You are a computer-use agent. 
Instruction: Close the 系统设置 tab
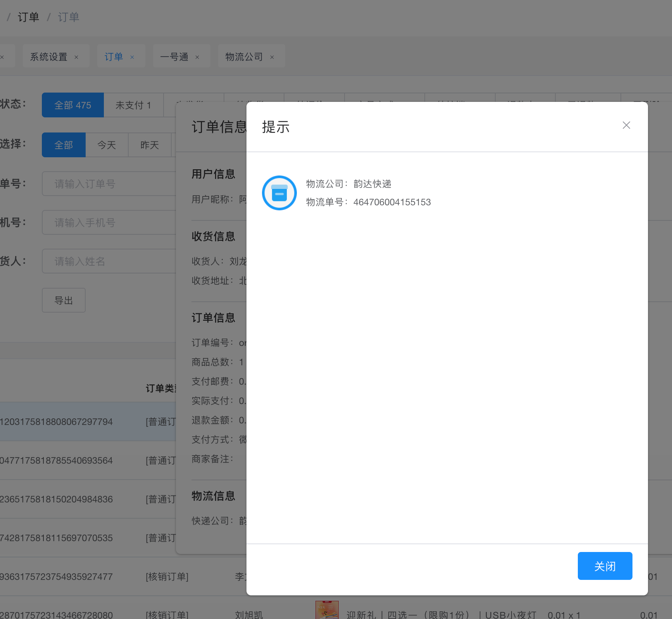click(x=76, y=57)
